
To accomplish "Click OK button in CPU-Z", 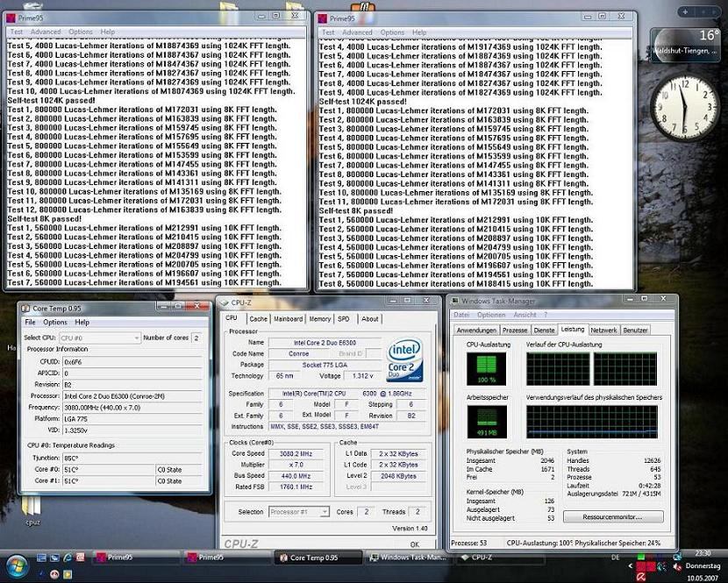I will click(415, 544).
